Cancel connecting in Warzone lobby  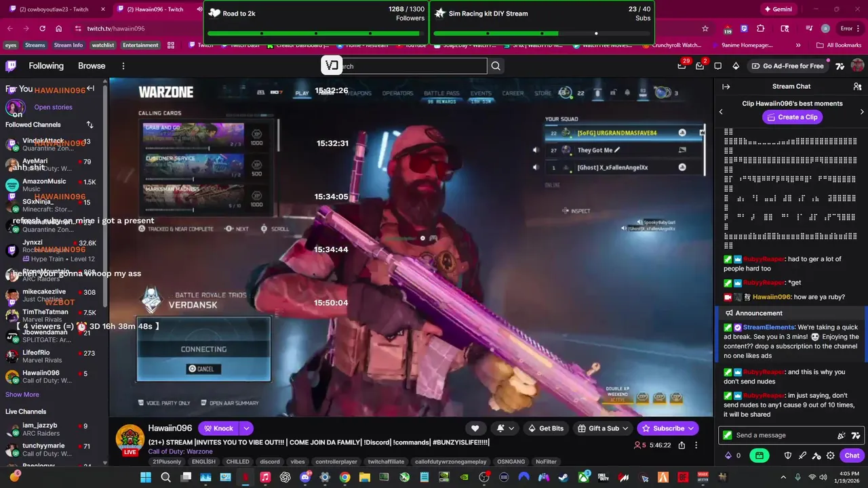pyautogui.click(x=203, y=369)
